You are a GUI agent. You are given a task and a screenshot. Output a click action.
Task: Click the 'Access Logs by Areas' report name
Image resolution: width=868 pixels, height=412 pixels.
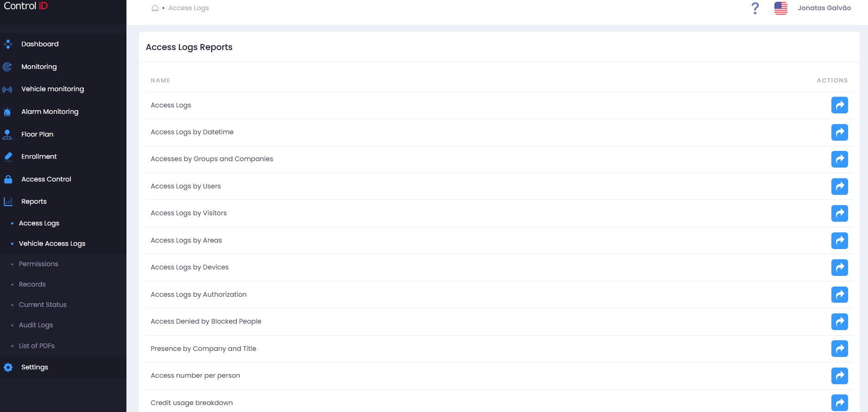tap(186, 240)
